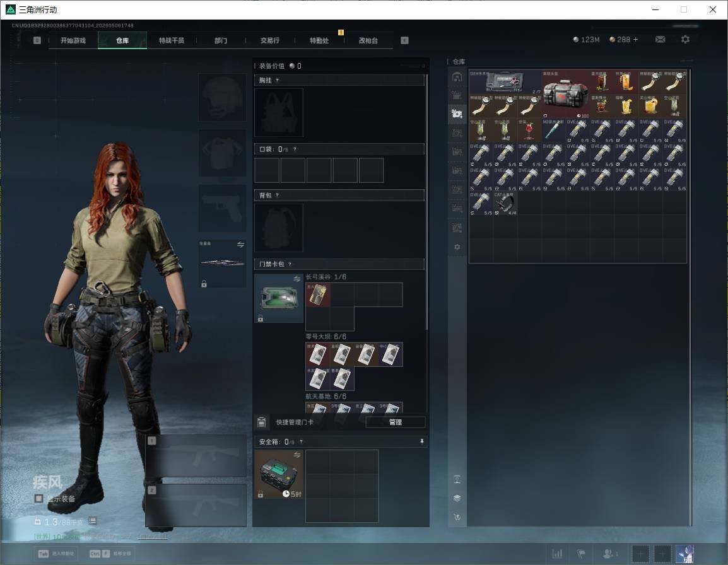Image resolution: width=728 pixels, height=565 pixels.
Task: Open the statistics bar chart icon
Action: tap(557, 554)
